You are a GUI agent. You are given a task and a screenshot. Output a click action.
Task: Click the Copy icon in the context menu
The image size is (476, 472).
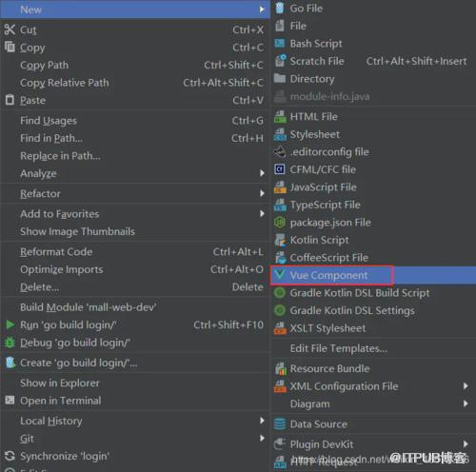(10, 47)
